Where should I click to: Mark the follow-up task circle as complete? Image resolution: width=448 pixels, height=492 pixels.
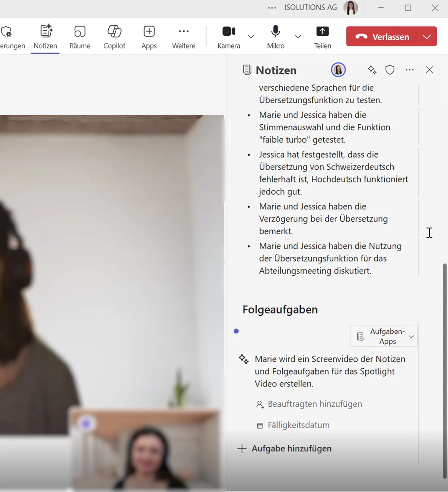pos(236,331)
